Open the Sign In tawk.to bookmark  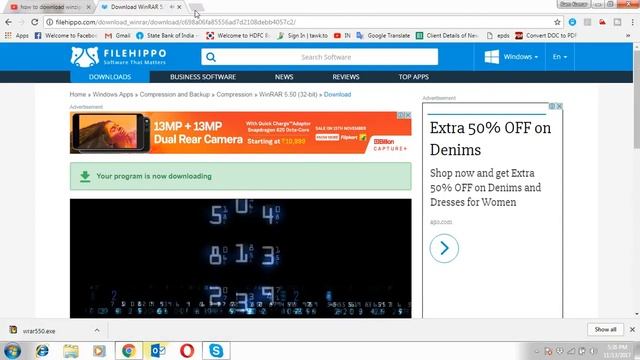click(302, 36)
